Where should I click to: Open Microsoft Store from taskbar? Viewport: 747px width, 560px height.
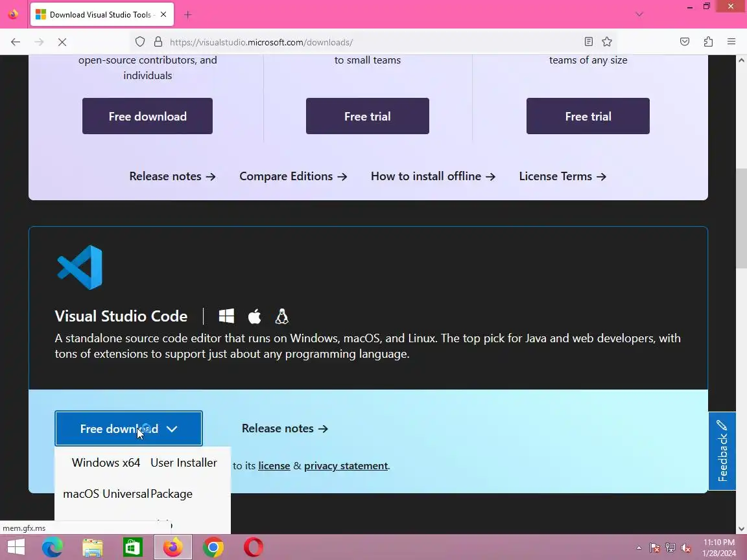132,547
